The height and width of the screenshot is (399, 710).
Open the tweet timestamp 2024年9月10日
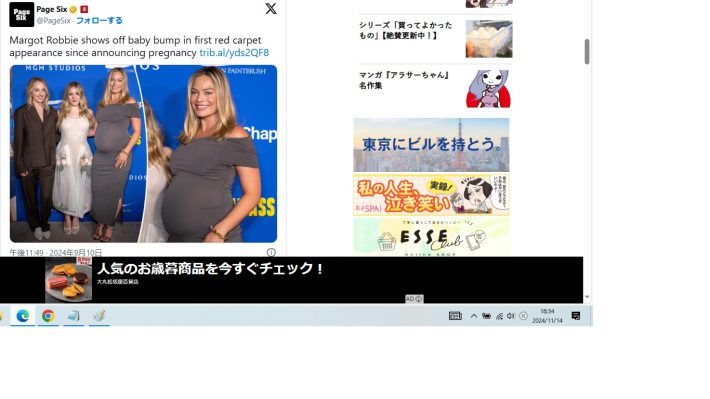pos(56,252)
